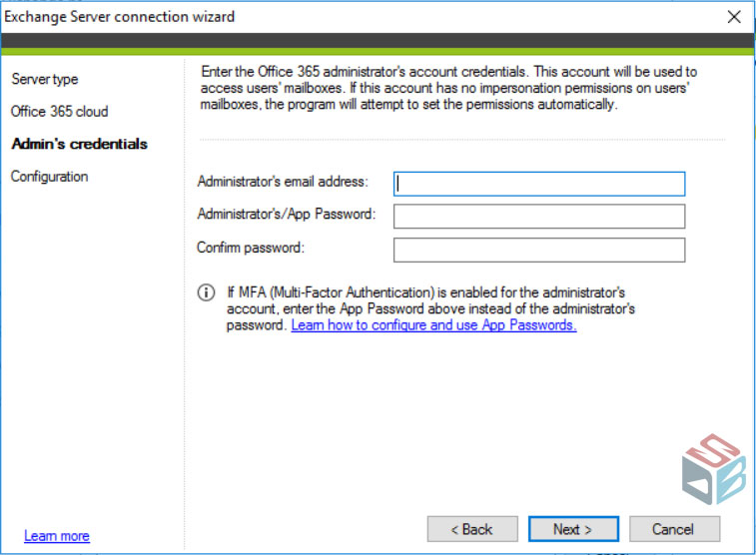The height and width of the screenshot is (555, 756).
Task: Jump to the Configuration step
Action: [x=49, y=177]
